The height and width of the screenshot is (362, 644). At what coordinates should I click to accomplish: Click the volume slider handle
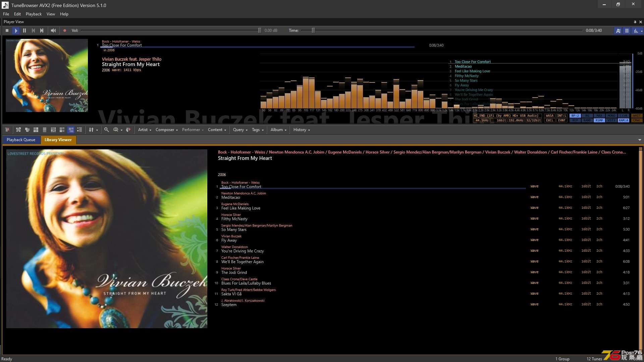259,31
